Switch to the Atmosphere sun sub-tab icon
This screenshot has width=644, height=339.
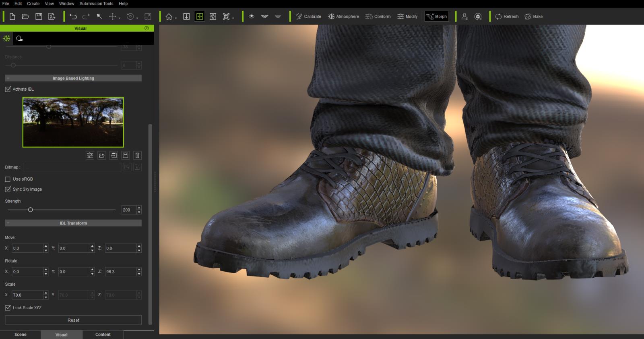pyautogui.click(x=6, y=38)
